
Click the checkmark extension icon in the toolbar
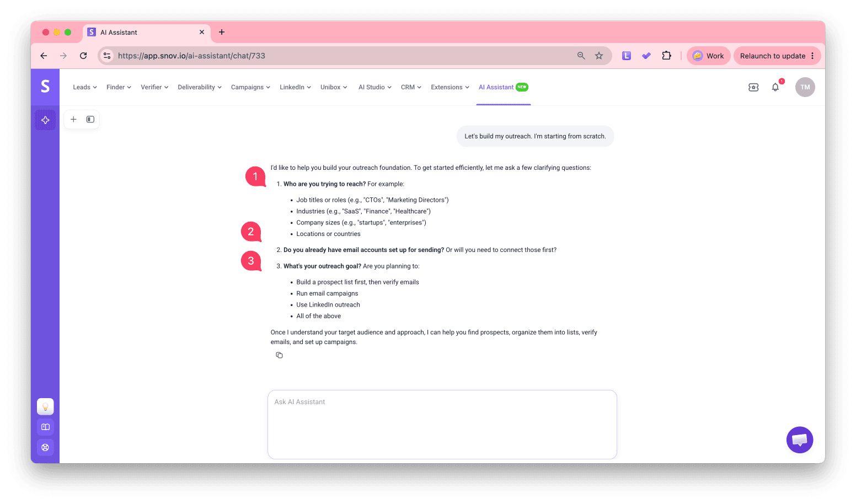pyautogui.click(x=646, y=56)
